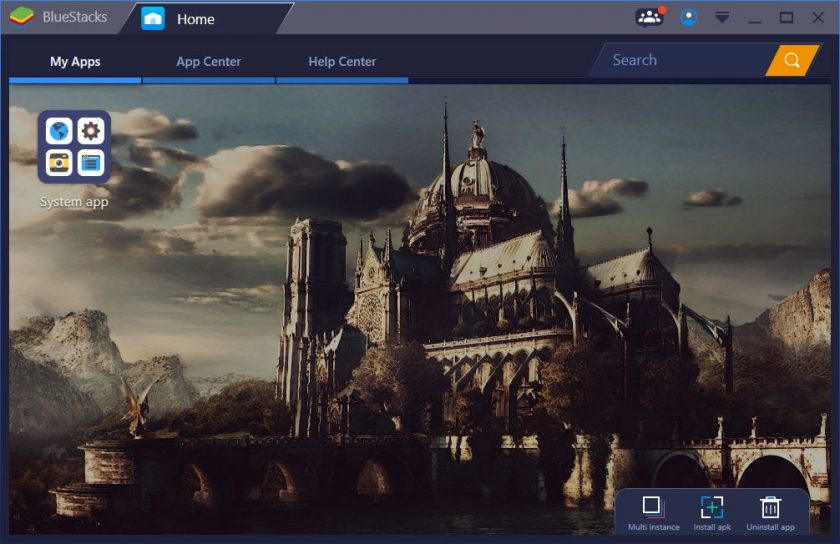Click the settings gear in System app folder
The image size is (840, 544).
tap(91, 131)
